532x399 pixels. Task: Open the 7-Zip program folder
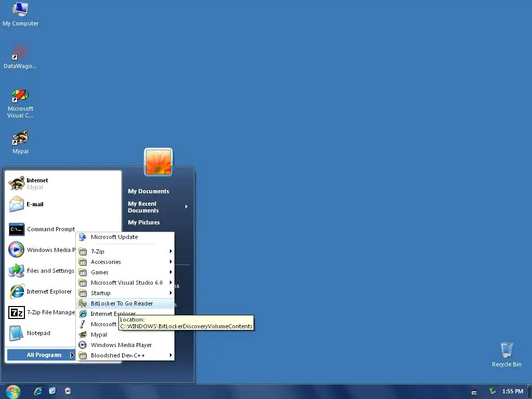125,251
